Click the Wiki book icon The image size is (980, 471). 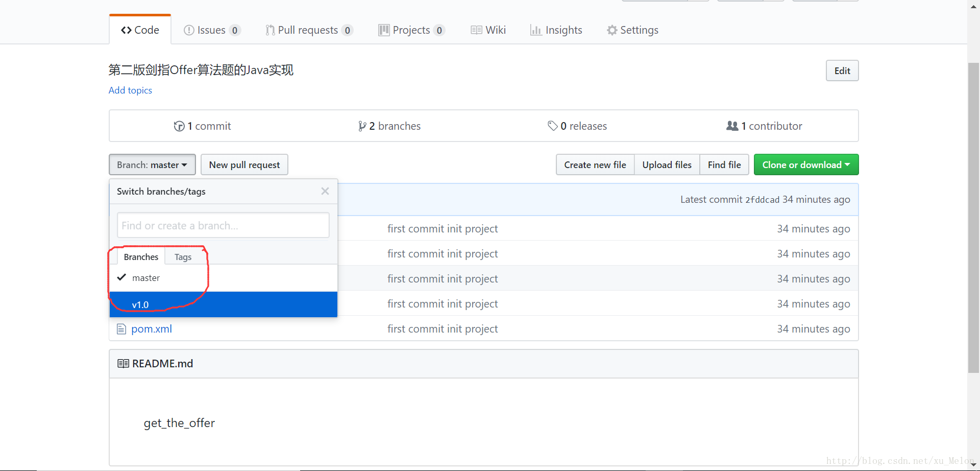click(x=476, y=30)
